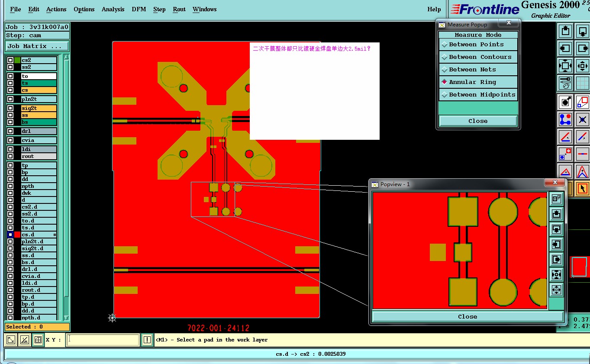Click the single red triangle icon
Viewport: 590px width, 364px height.
pyautogui.click(x=565, y=171)
